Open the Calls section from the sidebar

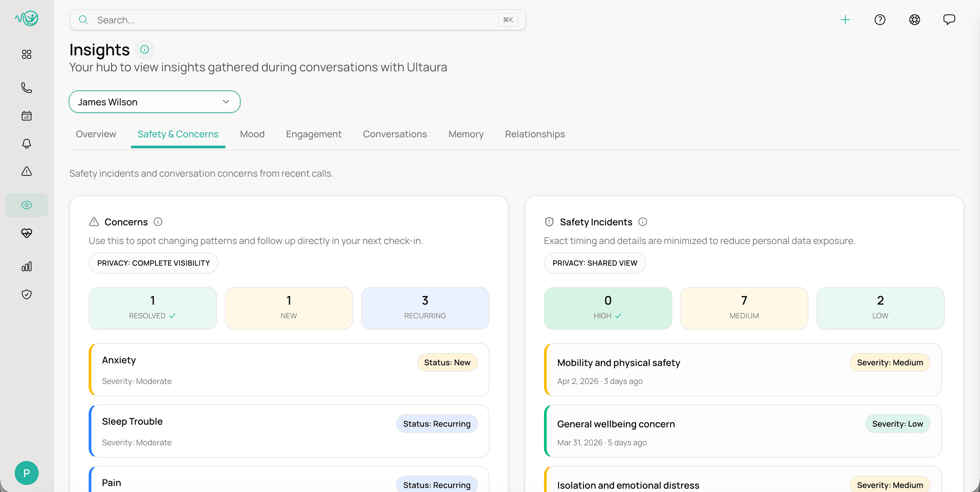point(26,88)
